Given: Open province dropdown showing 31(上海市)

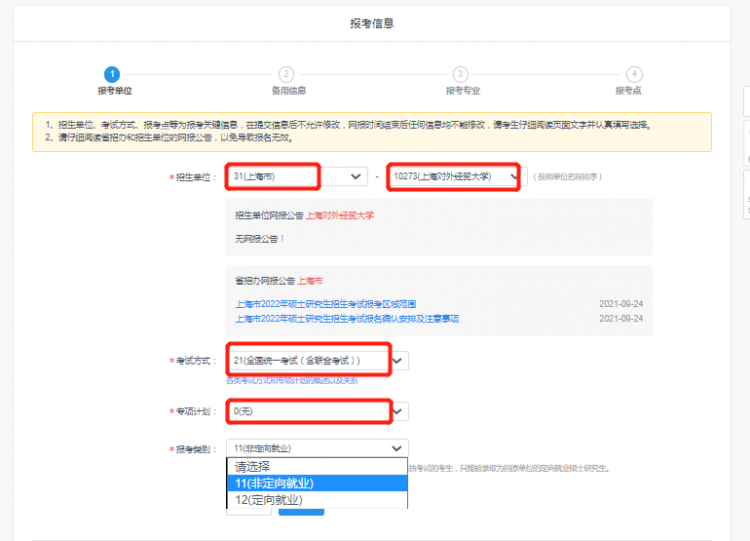Looking at the screenshot, I should pos(297,177).
